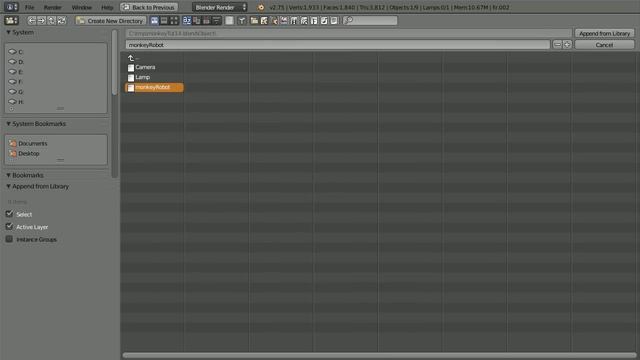This screenshot has height=360, width=640.
Task: Toggle .blend files filter icon
Action: (x=264, y=20)
